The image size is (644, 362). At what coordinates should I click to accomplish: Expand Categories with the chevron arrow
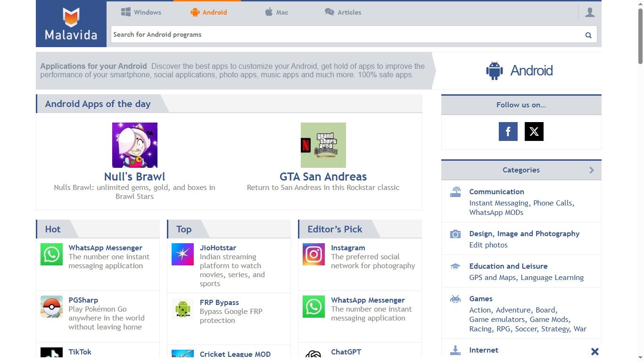[x=592, y=170]
